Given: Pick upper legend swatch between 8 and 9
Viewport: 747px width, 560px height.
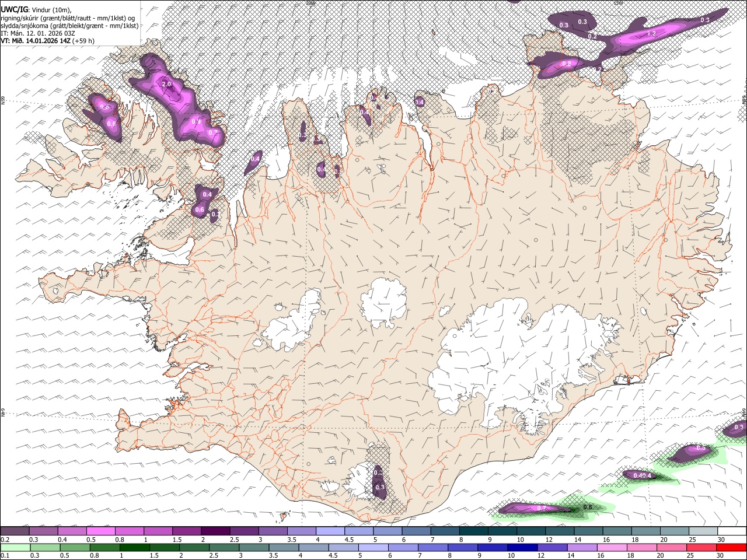Looking at the screenshot, I should pos(473,531).
